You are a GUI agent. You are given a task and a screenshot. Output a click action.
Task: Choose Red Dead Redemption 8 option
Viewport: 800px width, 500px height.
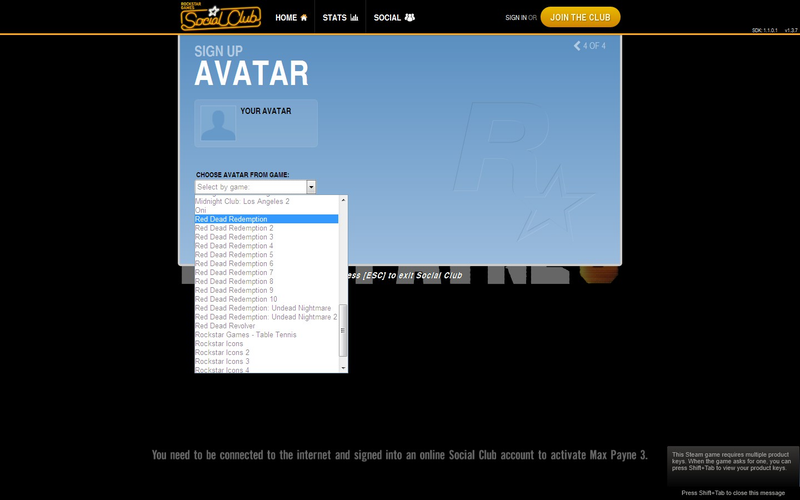(266, 281)
